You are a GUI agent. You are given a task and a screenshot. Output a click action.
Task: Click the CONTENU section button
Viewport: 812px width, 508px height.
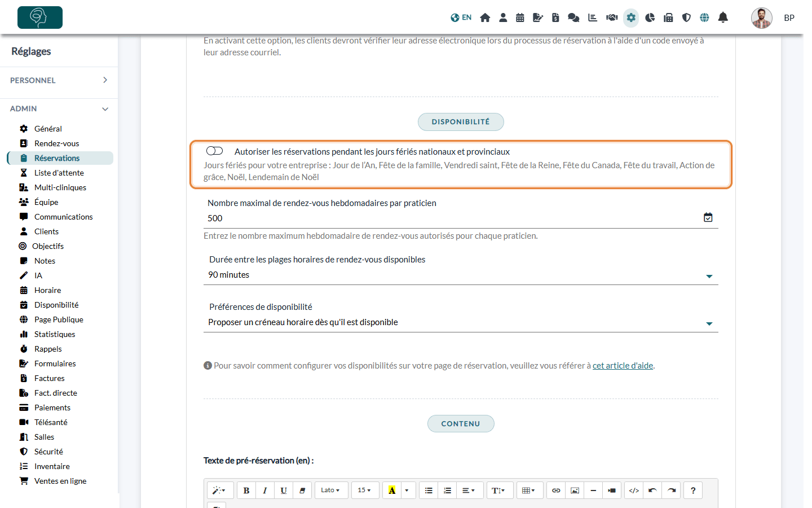click(461, 424)
